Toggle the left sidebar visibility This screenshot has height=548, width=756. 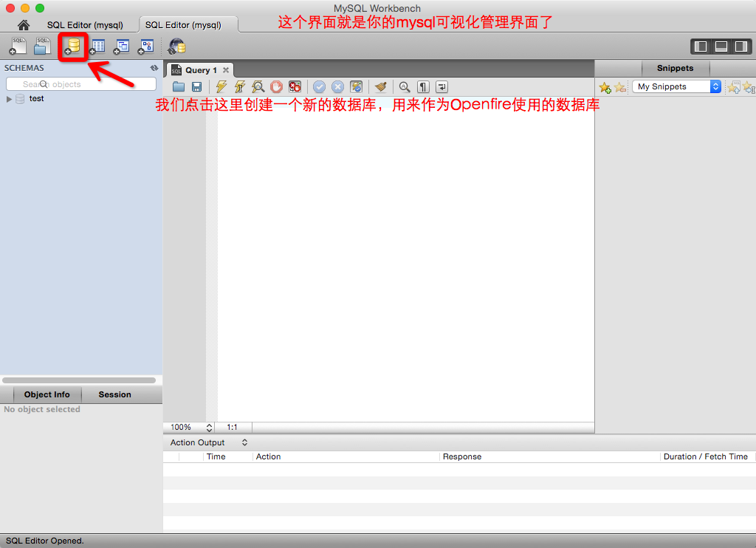pos(701,47)
